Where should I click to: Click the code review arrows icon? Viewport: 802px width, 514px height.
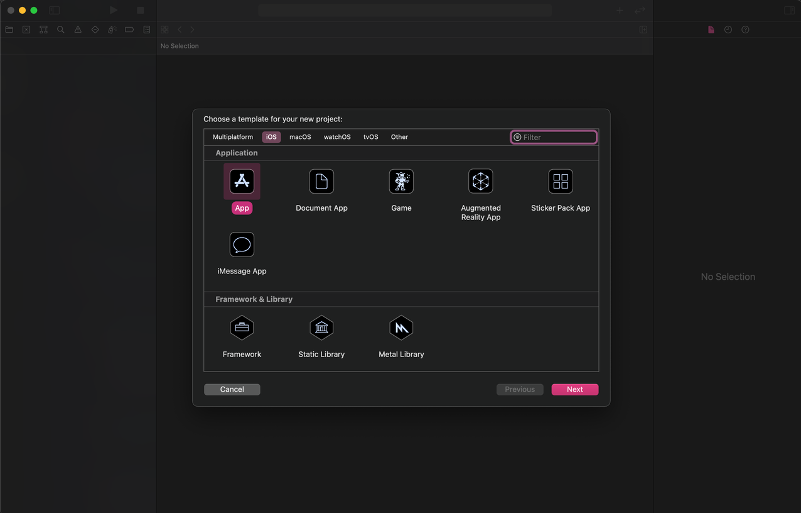(x=640, y=10)
